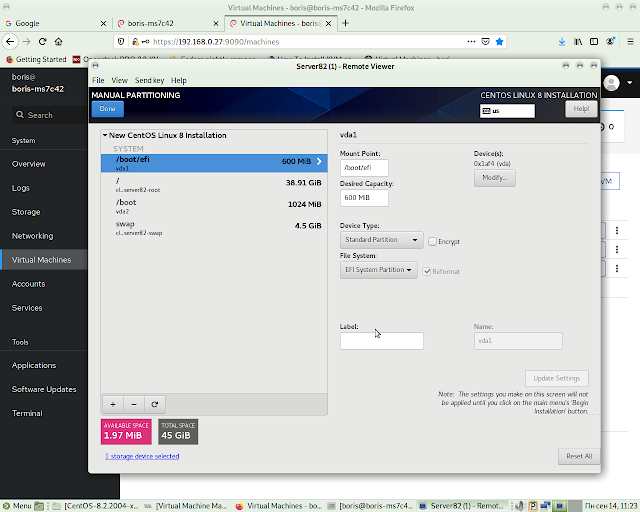Screen dimensions: 640x512
Task: Select the swap partition row
Action: [x=214, y=228]
